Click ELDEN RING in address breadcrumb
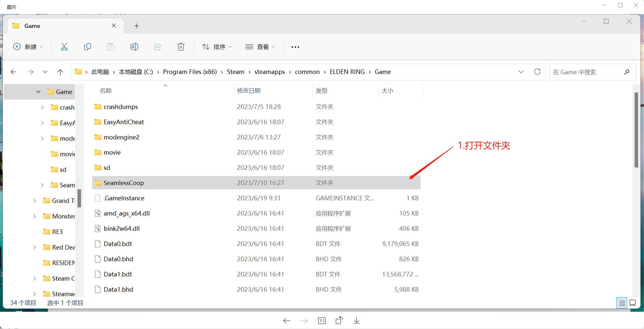This screenshot has width=644, height=329. [x=347, y=72]
